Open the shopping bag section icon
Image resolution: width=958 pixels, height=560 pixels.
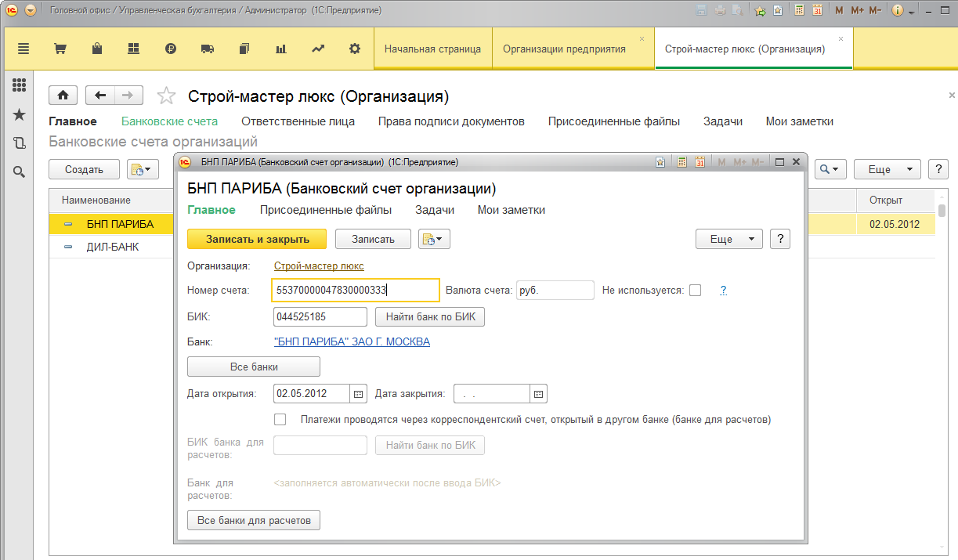pyautogui.click(x=97, y=49)
